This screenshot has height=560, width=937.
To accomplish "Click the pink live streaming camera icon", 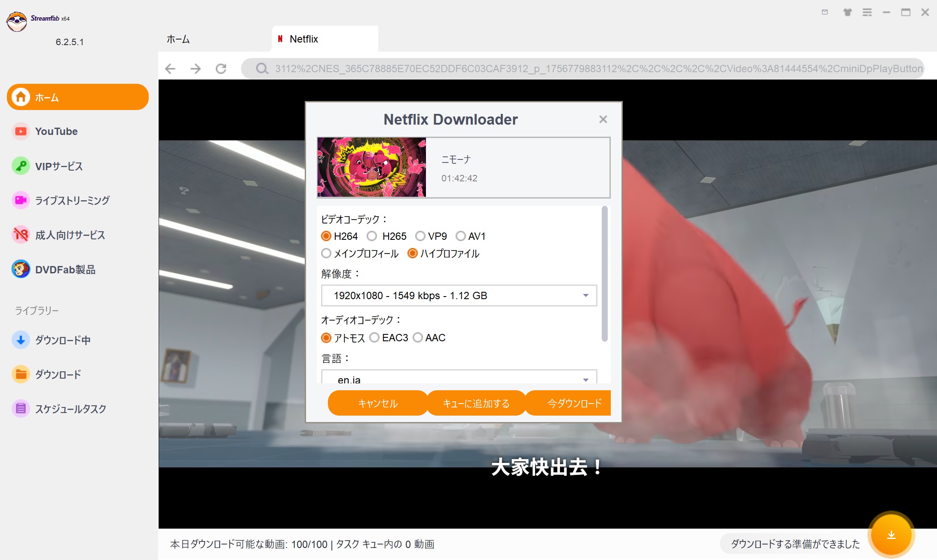I will coord(21,200).
